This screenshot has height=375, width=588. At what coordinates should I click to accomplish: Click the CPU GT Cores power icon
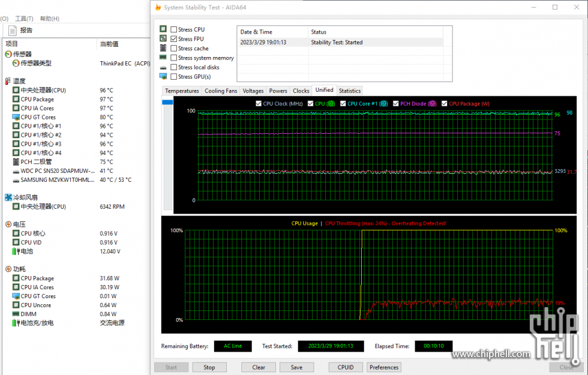point(16,296)
